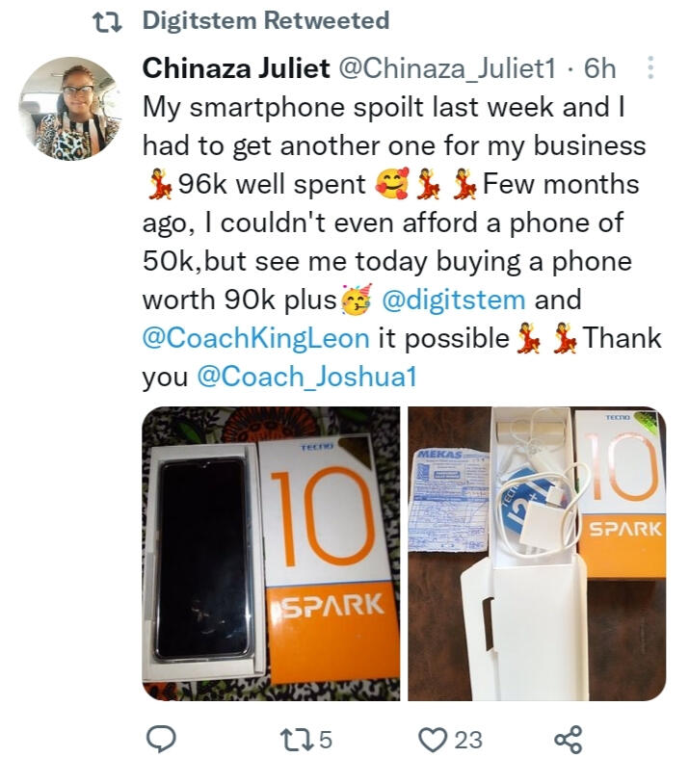
Task: Click the party face emoji after "90k plus"
Action: [x=357, y=299]
